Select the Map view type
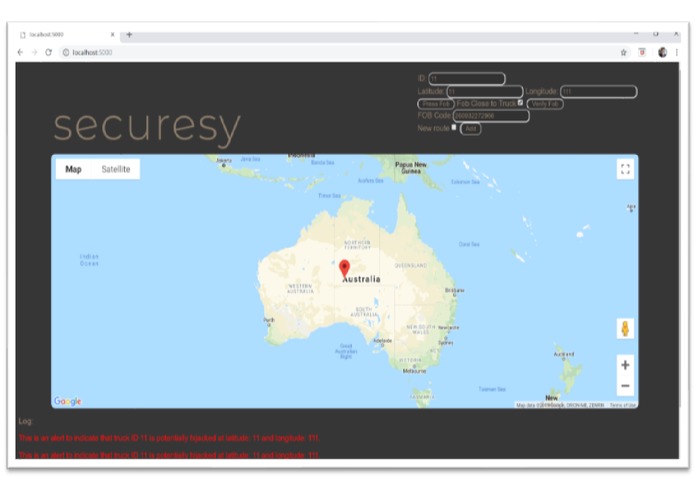 point(73,169)
